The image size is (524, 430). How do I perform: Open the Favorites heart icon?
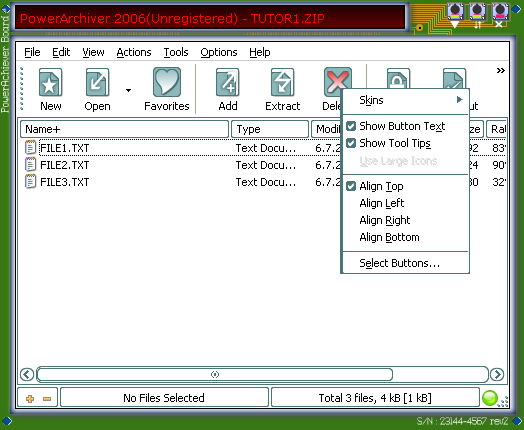[167, 82]
